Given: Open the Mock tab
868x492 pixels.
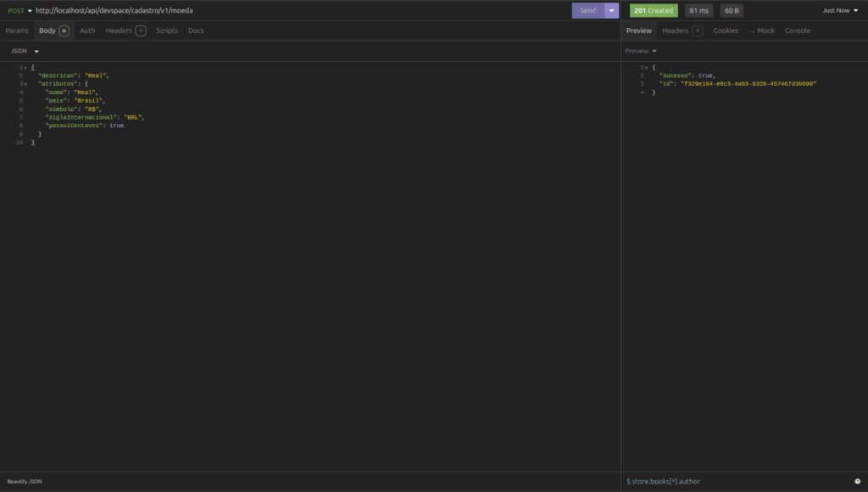Looking at the screenshot, I should click(762, 31).
